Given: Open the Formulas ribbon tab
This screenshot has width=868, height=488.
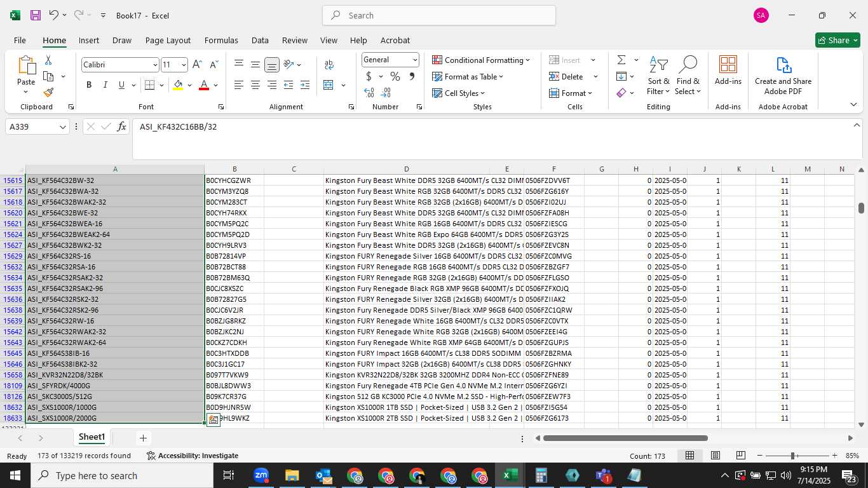Looking at the screenshot, I should [x=221, y=40].
